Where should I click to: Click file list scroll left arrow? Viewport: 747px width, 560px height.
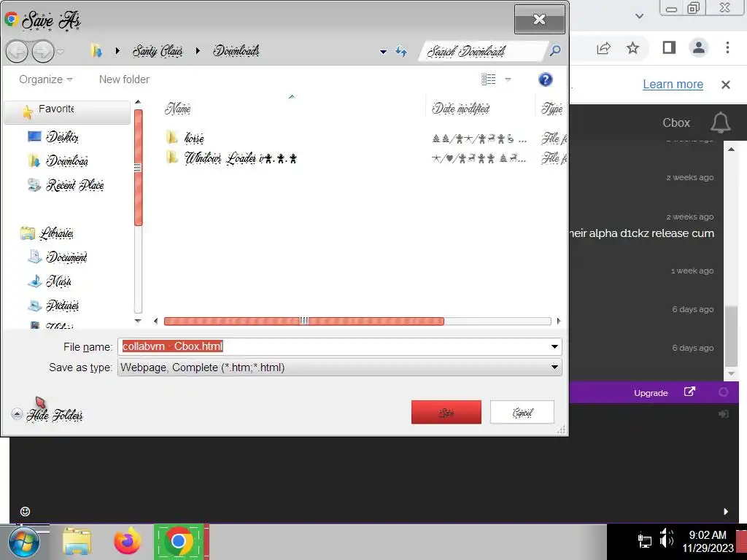(156, 322)
